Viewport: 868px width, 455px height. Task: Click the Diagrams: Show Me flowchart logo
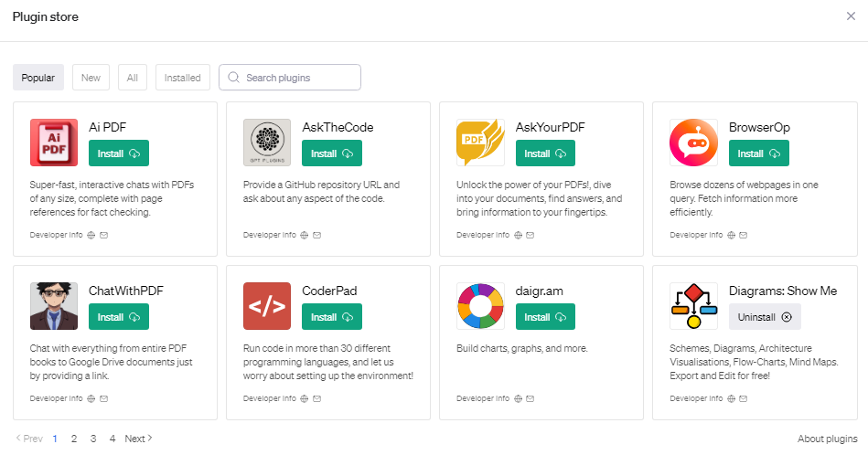[x=693, y=306]
